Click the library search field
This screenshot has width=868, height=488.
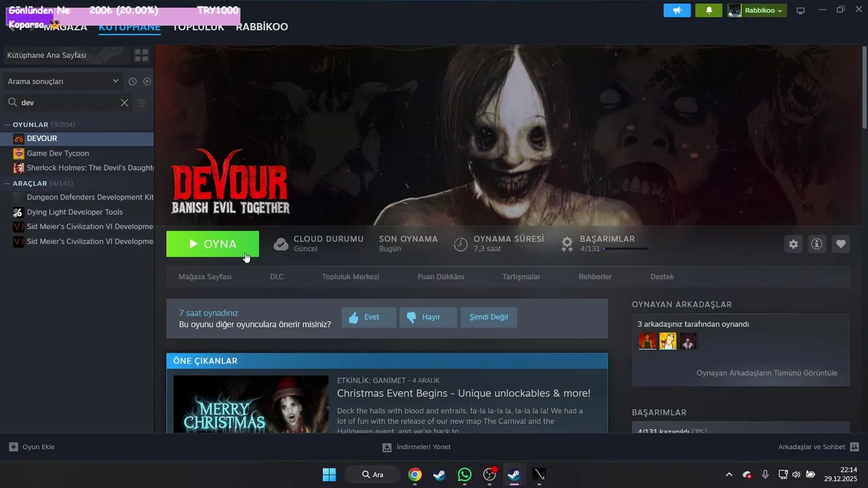66,103
